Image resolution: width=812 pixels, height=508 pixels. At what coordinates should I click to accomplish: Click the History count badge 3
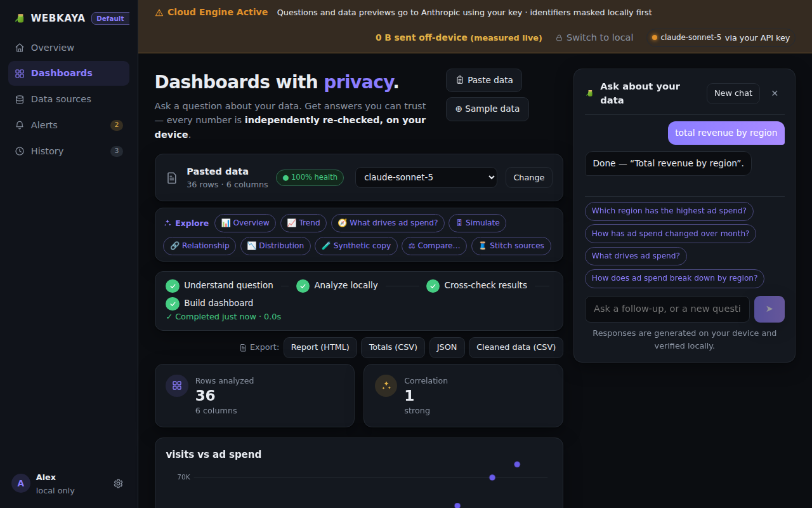(x=117, y=151)
